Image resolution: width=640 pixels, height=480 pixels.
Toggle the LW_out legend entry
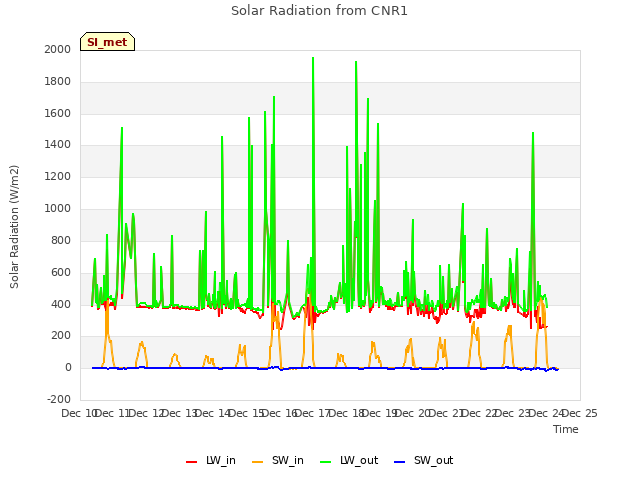[349, 460]
